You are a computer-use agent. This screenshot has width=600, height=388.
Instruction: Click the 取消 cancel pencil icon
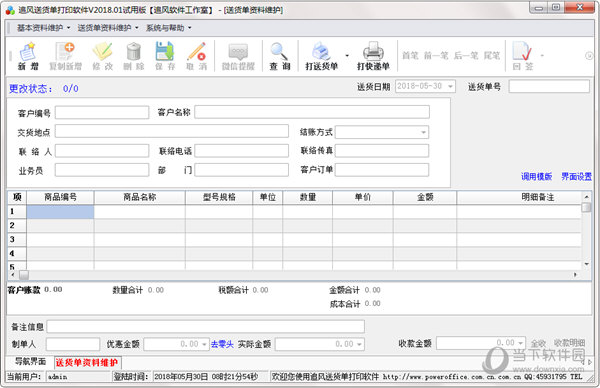196,56
